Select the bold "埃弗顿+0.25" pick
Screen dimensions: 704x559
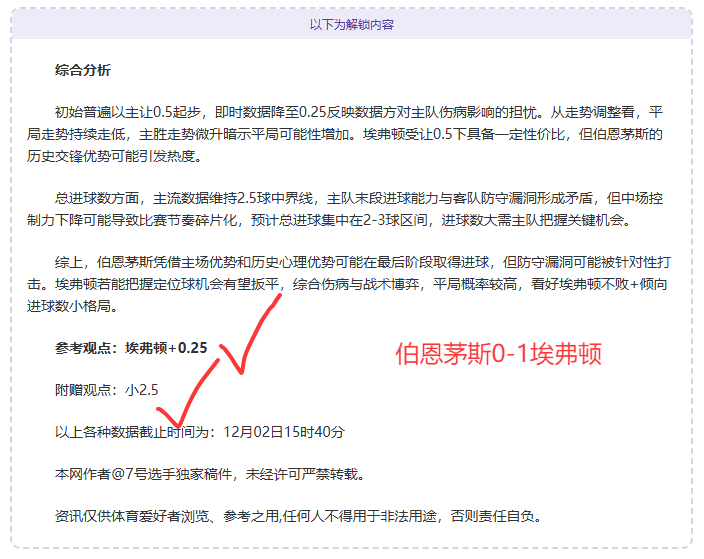(x=166, y=349)
